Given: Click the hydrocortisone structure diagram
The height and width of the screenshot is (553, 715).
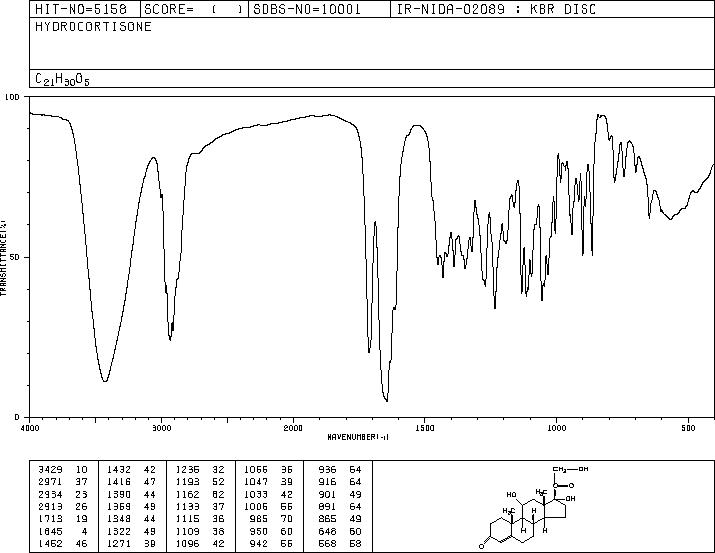Looking at the screenshot, I should coord(534,507).
